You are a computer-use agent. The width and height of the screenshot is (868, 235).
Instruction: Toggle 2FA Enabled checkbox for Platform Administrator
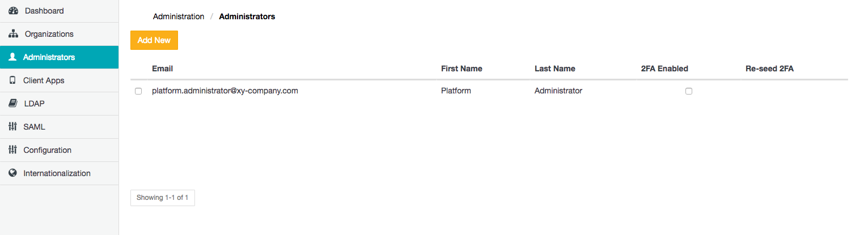689,91
